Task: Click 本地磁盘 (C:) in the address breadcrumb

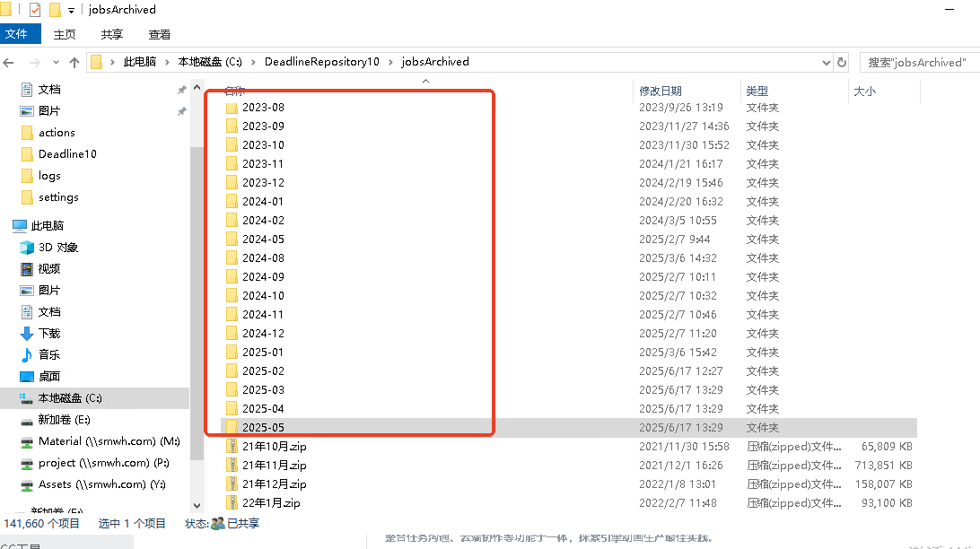Action: pyautogui.click(x=210, y=62)
